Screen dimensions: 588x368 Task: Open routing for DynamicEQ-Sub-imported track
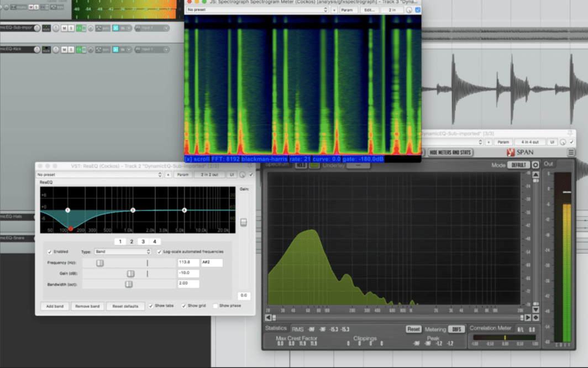46,28
